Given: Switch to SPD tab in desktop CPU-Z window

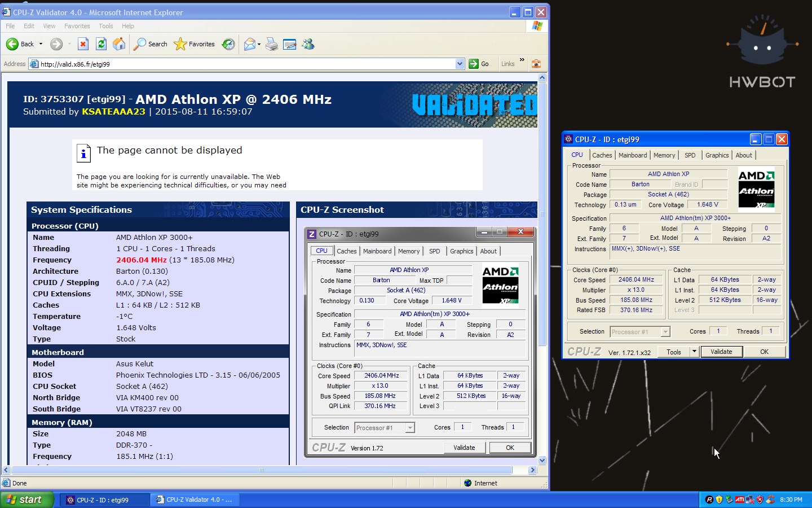Looking at the screenshot, I should tap(690, 155).
